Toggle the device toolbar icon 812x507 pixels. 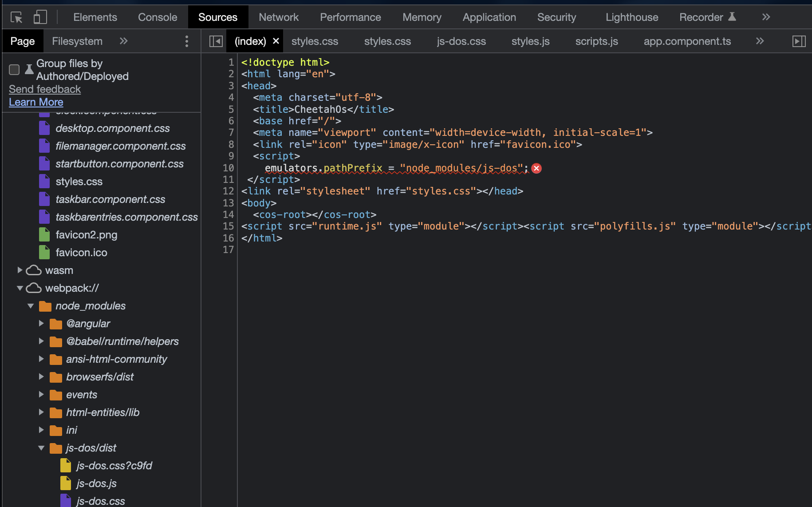pos(40,17)
